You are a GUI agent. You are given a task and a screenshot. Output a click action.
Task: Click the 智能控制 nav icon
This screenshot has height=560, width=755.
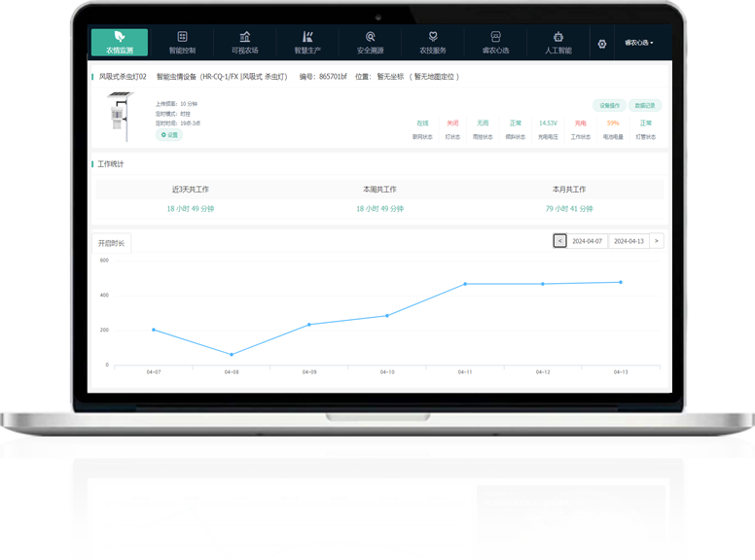click(182, 37)
